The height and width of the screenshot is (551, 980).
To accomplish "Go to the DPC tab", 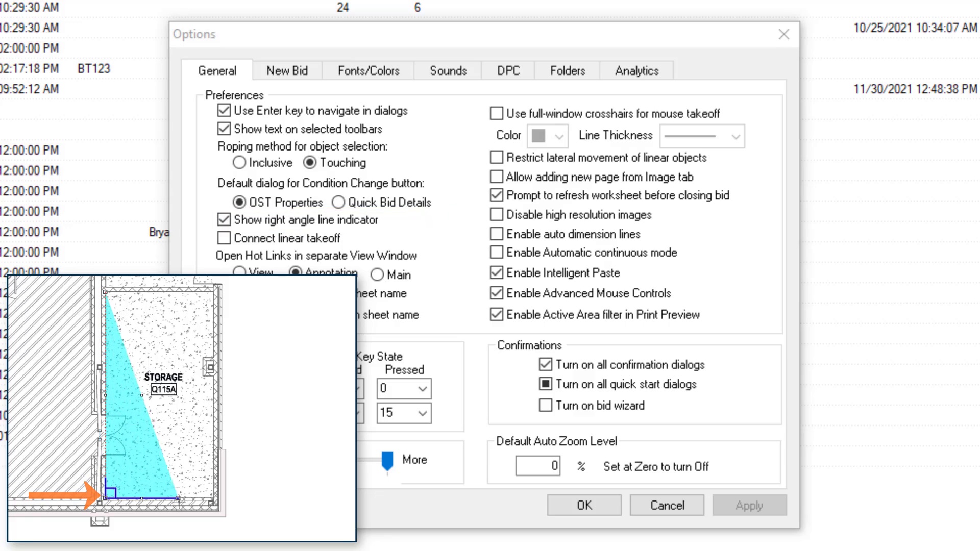I will point(508,71).
